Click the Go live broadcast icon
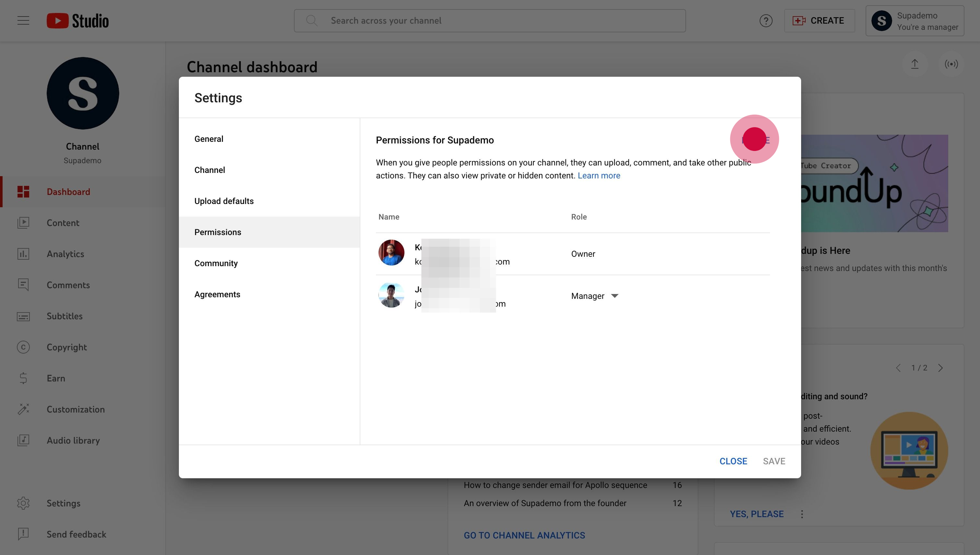The width and height of the screenshot is (980, 555). coord(951,64)
